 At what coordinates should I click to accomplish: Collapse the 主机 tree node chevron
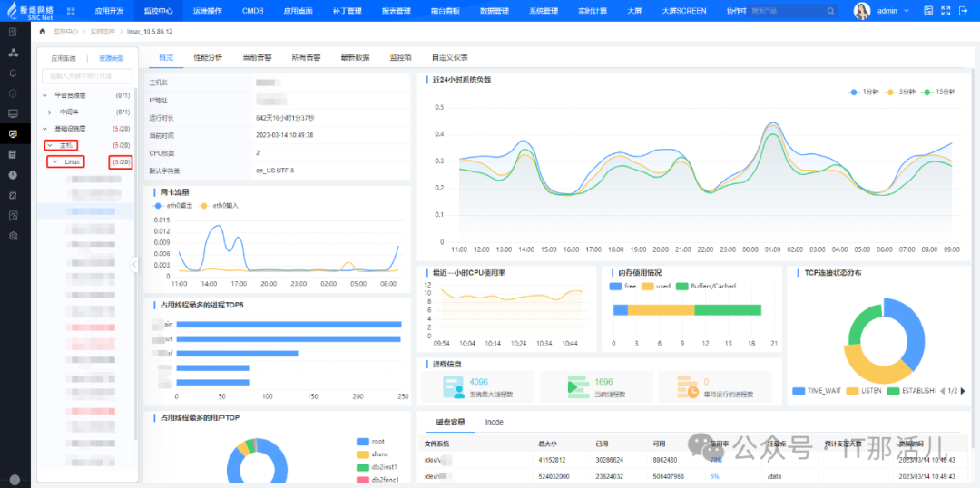pos(49,146)
